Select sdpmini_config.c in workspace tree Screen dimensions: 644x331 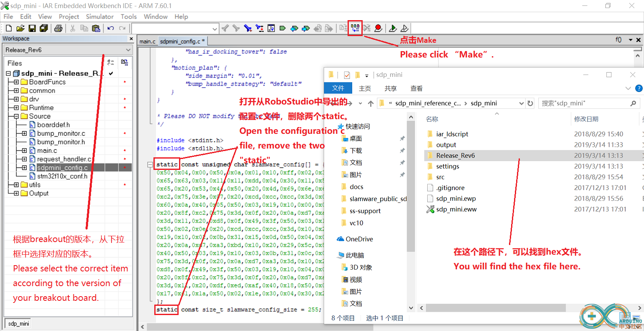pos(62,168)
